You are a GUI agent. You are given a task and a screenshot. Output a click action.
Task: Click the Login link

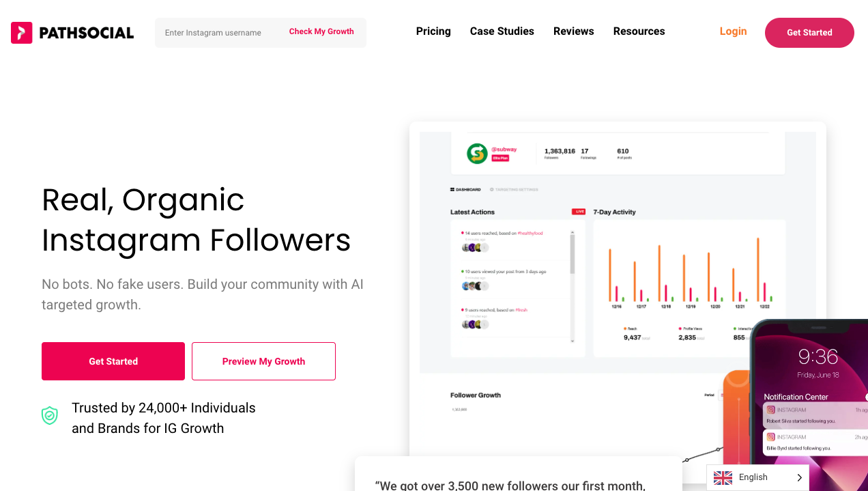click(x=733, y=31)
